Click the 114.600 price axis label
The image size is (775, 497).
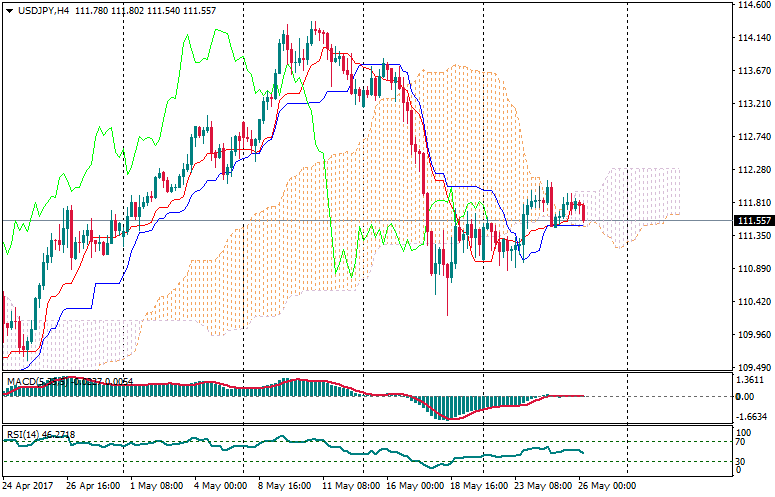[x=751, y=5]
